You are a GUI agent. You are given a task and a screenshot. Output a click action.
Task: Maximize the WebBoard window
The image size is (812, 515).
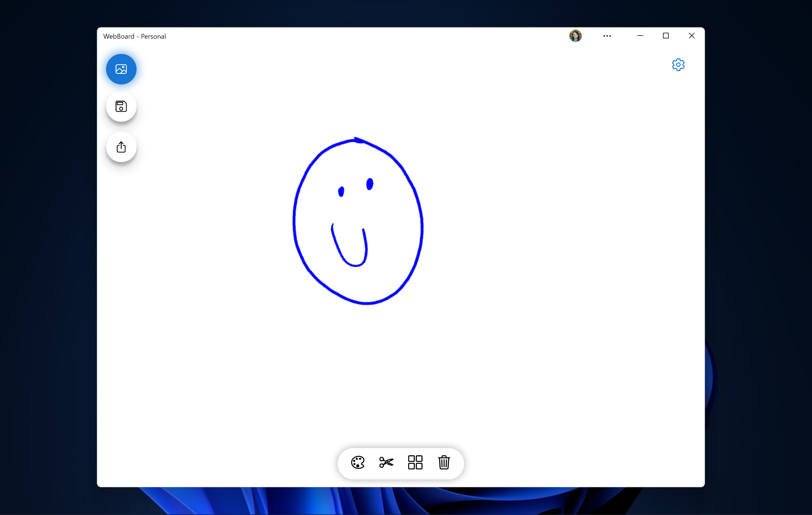[x=666, y=36]
